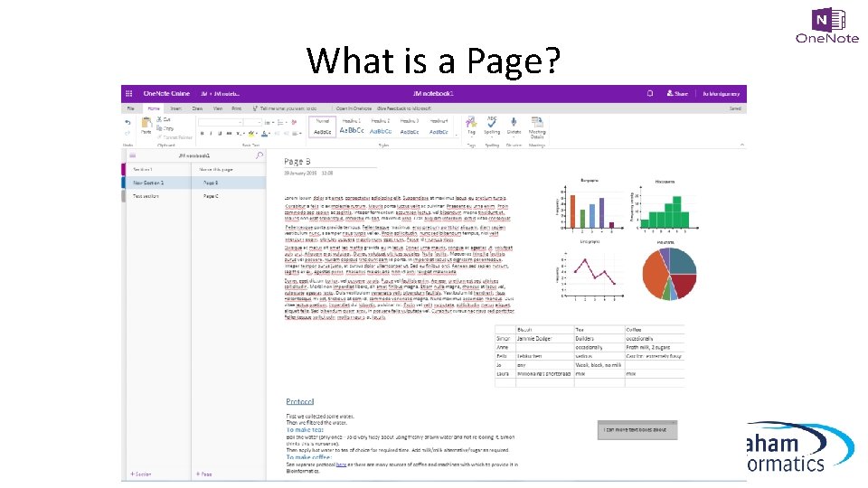
Task: Apply the Heading 2 style
Action: (381, 127)
